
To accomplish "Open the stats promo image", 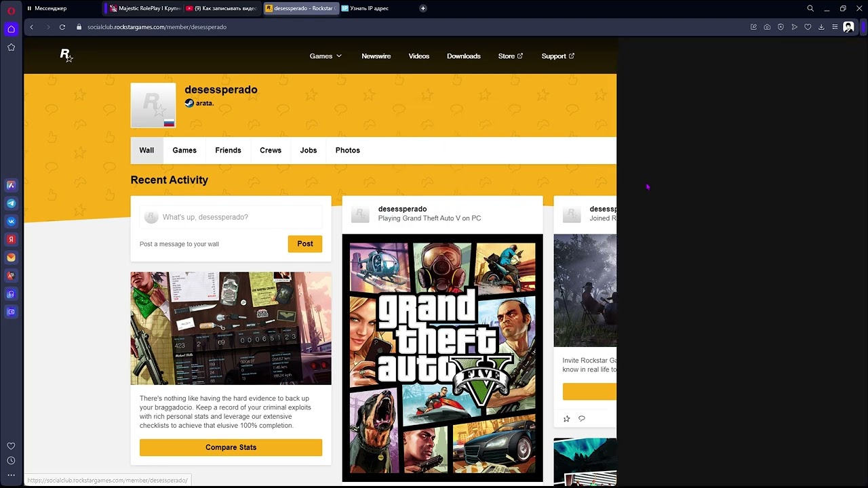I will pyautogui.click(x=231, y=328).
